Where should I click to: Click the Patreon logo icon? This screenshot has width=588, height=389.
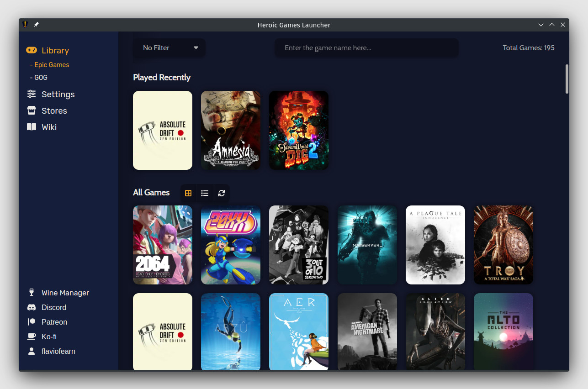32,322
